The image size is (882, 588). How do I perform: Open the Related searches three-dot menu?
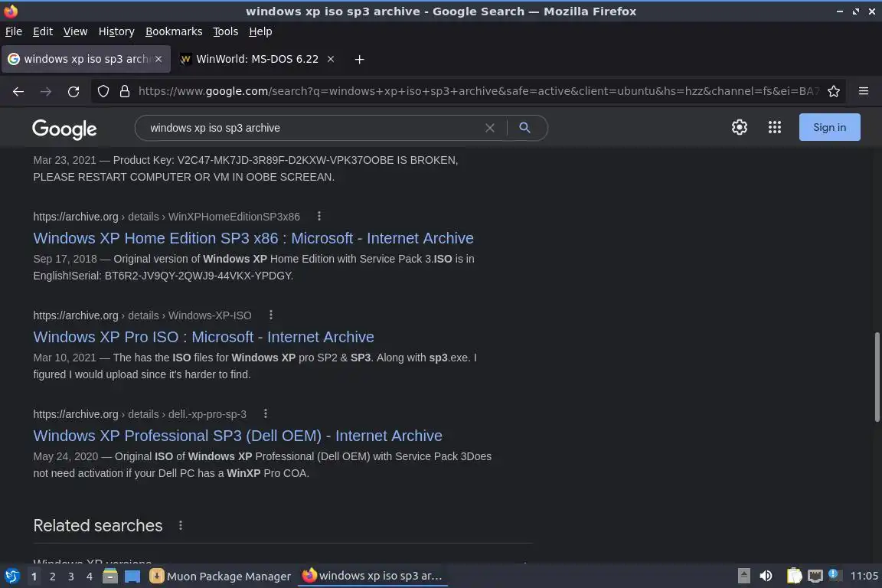coord(181,525)
